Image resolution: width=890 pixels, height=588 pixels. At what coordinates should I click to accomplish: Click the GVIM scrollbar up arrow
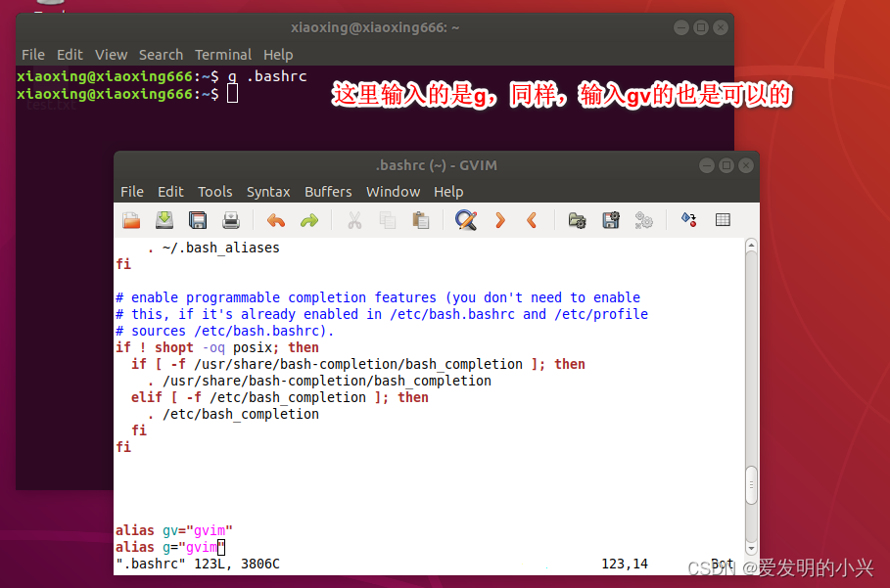751,245
